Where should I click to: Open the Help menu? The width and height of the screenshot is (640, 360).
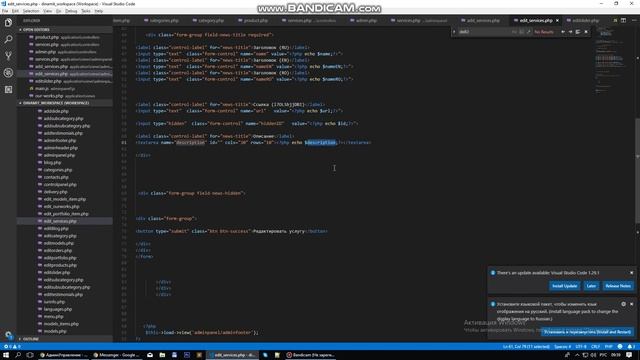click(x=99, y=11)
